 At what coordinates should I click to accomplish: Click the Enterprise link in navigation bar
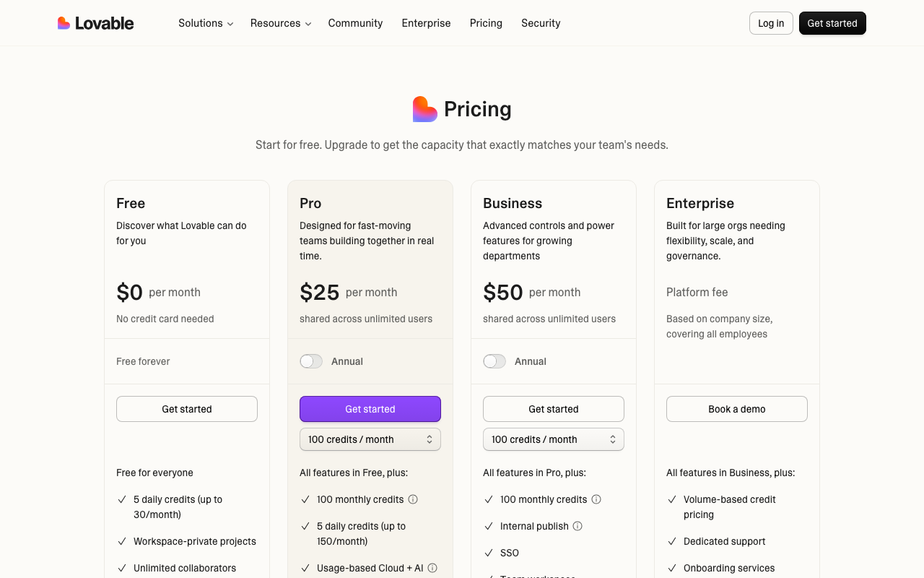(x=426, y=23)
